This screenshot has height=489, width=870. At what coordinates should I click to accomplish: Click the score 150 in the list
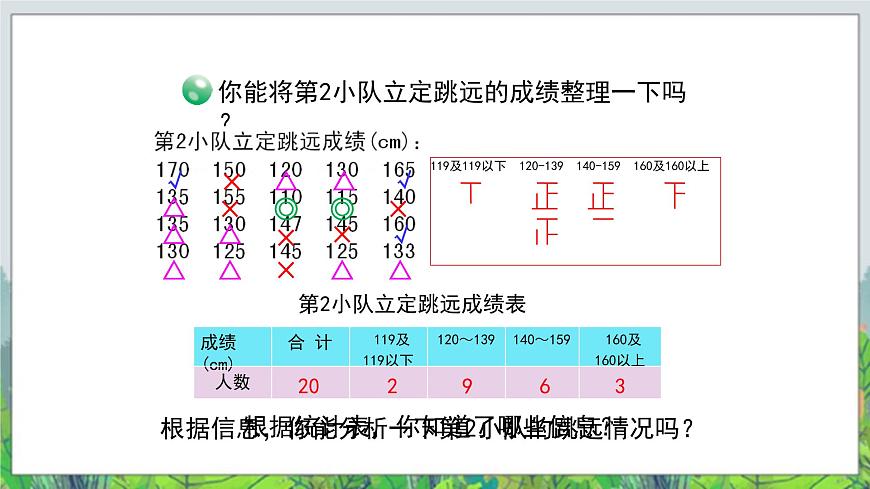coord(229,169)
